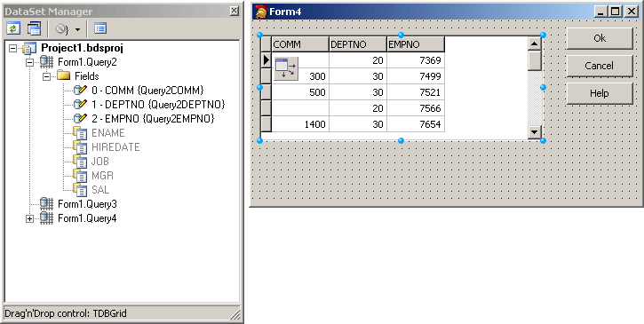This screenshot has height=324, width=644.
Task: Click the grid scrollbar up arrow
Action: coord(535,43)
